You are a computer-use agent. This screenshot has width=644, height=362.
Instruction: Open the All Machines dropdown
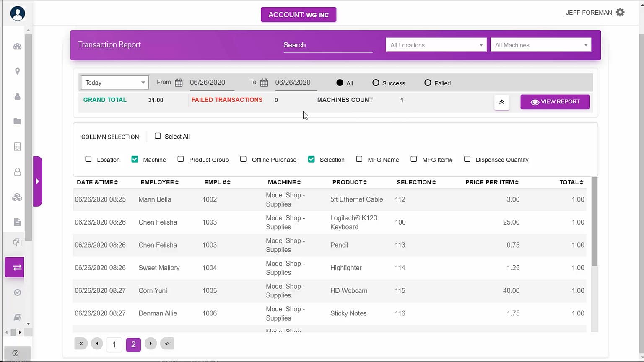(540, 45)
